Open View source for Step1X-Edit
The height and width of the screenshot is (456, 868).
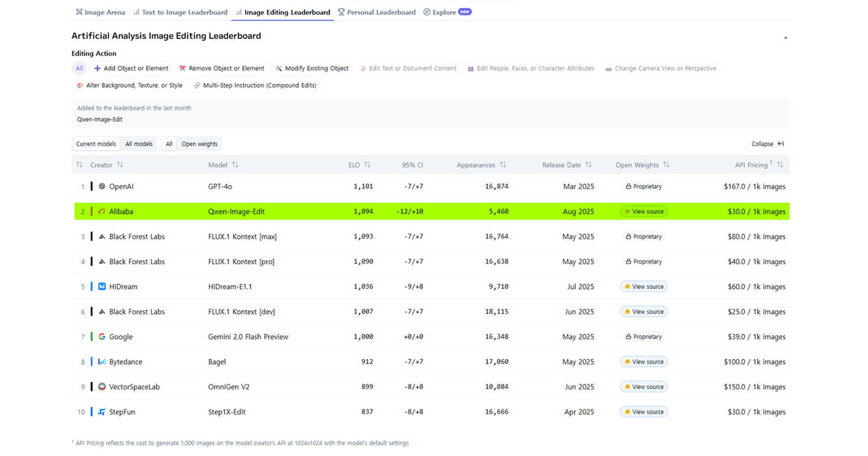click(x=644, y=412)
